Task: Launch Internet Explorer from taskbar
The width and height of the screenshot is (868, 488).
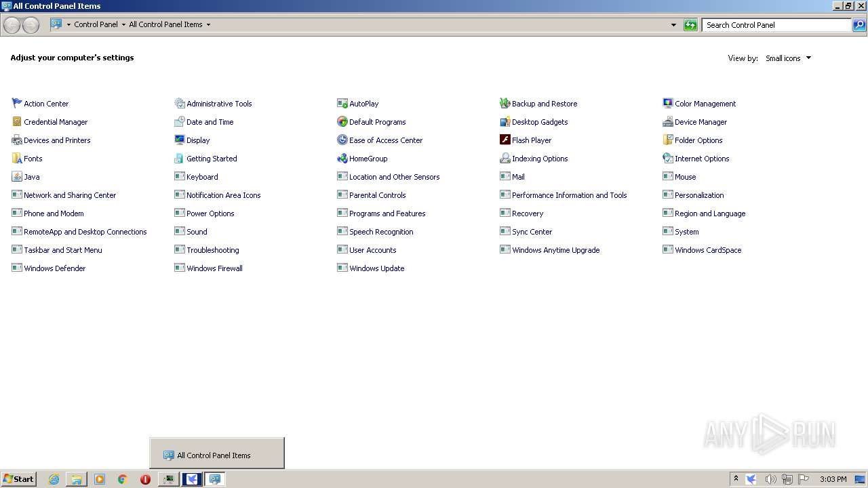Action: pyautogui.click(x=54, y=479)
